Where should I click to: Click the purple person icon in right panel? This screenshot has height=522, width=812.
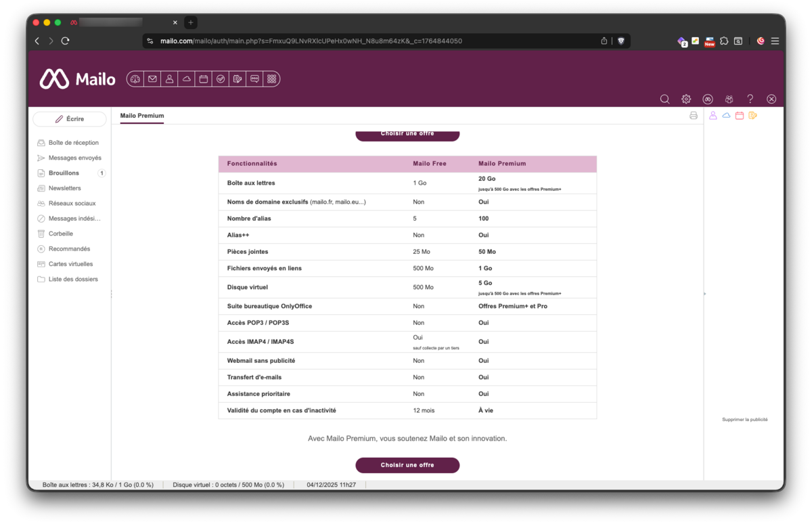click(713, 116)
